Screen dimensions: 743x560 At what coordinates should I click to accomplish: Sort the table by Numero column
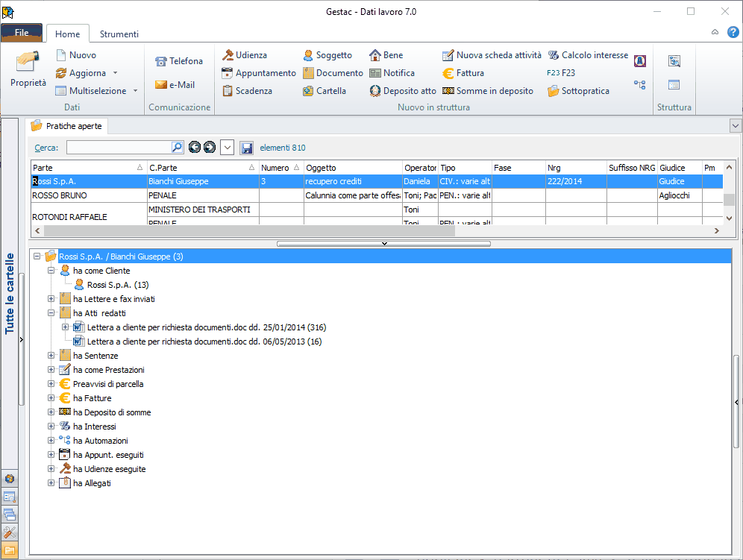281,168
